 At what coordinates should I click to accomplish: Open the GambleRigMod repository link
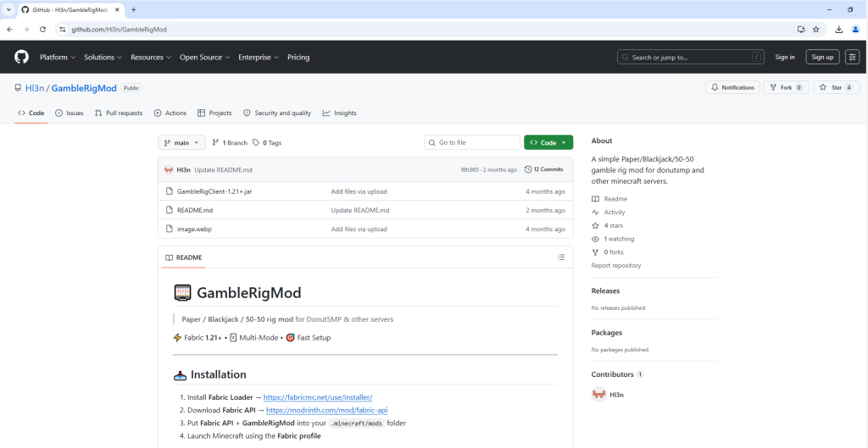coord(84,88)
